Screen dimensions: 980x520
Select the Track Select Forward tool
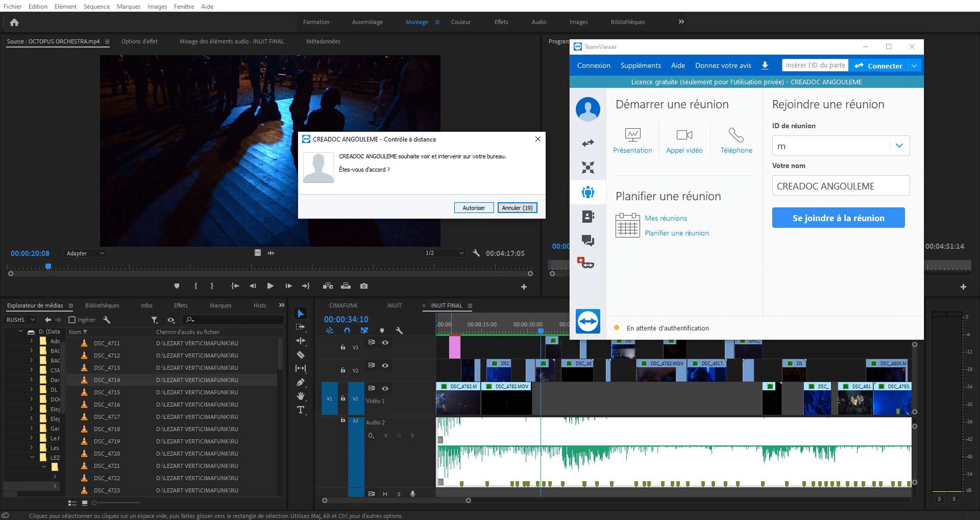301,327
